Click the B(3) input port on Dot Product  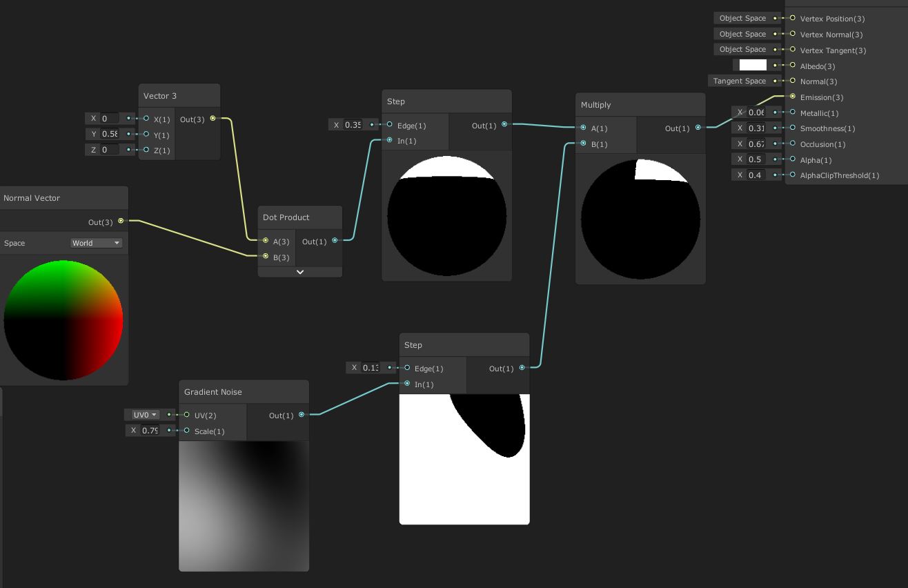coord(266,257)
